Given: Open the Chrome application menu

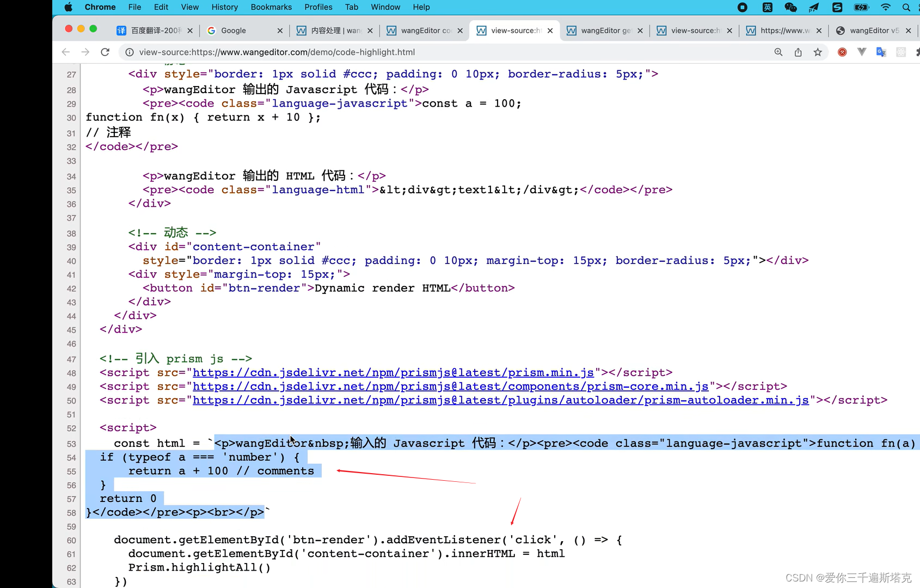Looking at the screenshot, I should coord(100,7).
